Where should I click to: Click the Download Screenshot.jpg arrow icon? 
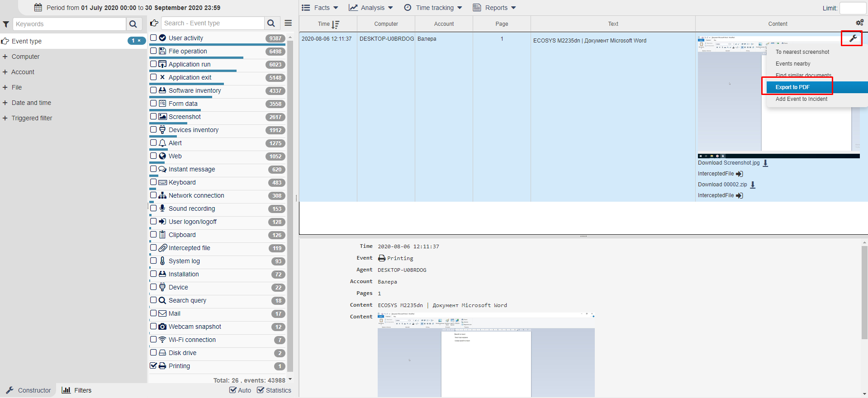(765, 163)
